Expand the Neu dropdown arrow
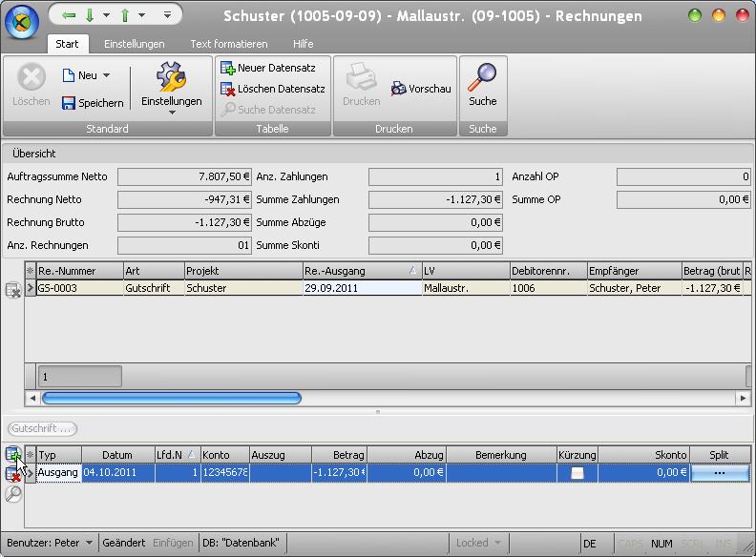The image size is (756, 557). pyautogui.click(x=107, y=75)
